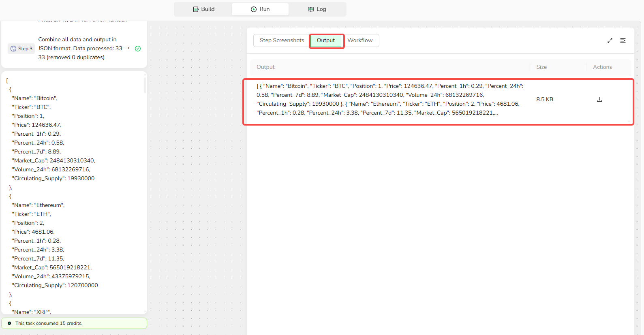Click the Size column header
Screen dimensions: 644x335
(541, 67)
